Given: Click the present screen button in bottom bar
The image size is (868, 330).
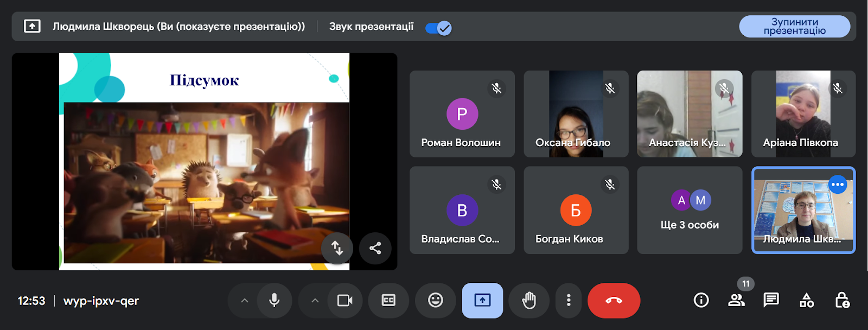Looking at the screenshot, I should pyautogui.click(x=482, y=300).
